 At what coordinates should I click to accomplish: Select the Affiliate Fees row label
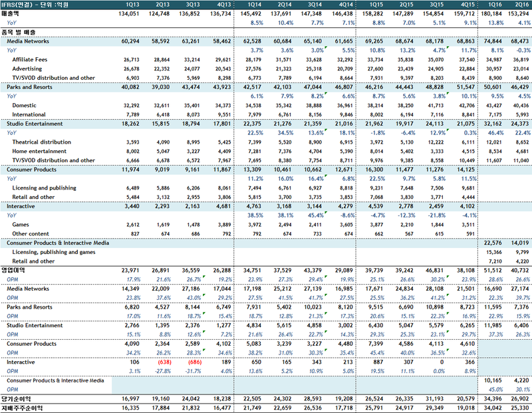coord(29,60)
